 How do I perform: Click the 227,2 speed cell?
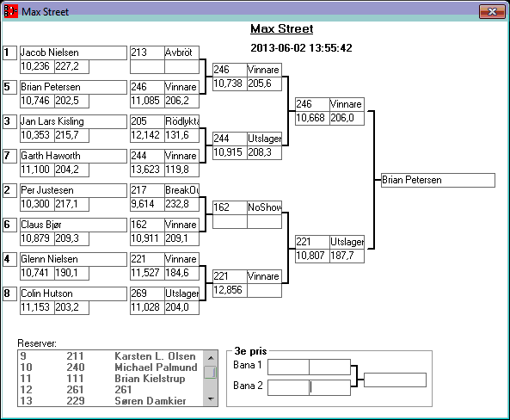71,67
